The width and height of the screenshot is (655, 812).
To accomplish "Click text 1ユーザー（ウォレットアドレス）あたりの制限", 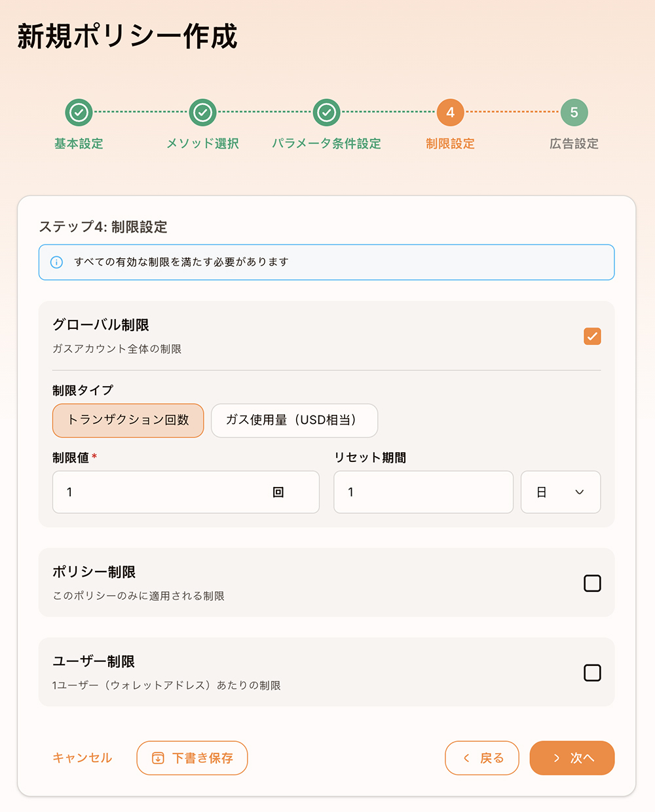I will (x=166, y=686).
